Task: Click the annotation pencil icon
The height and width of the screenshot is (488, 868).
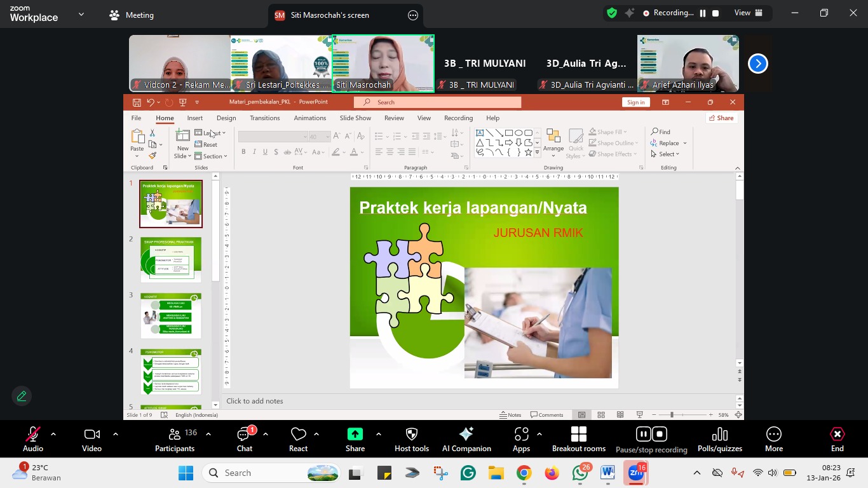Action: (x=22, y=396)
